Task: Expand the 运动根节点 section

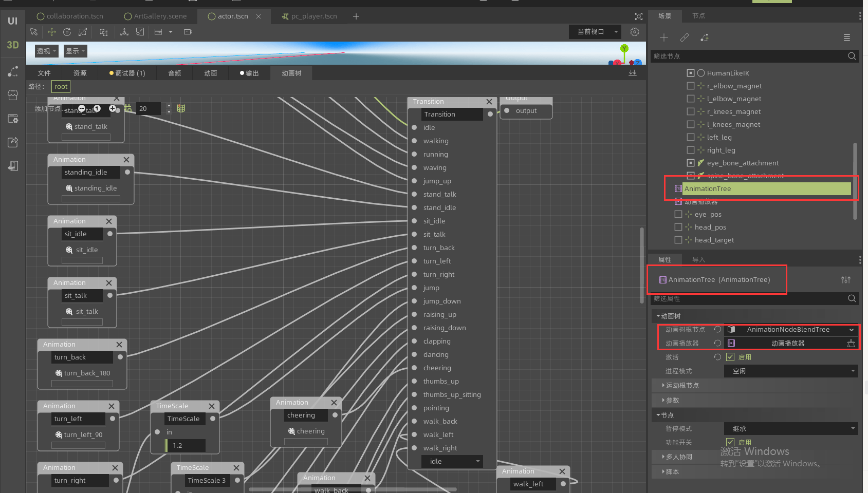Action: click(754, 385)
